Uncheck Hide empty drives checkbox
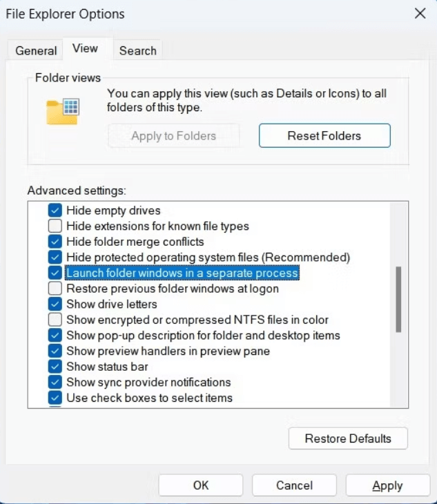 (55, 211)
